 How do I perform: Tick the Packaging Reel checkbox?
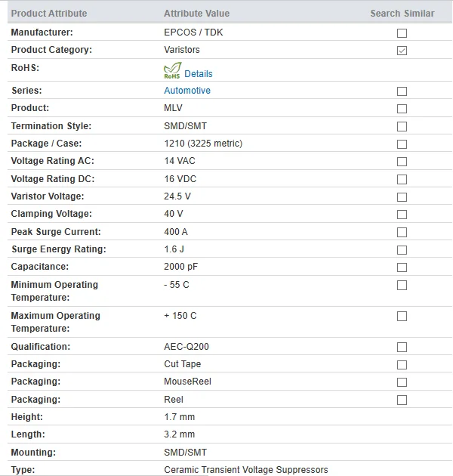click(402, 400)
